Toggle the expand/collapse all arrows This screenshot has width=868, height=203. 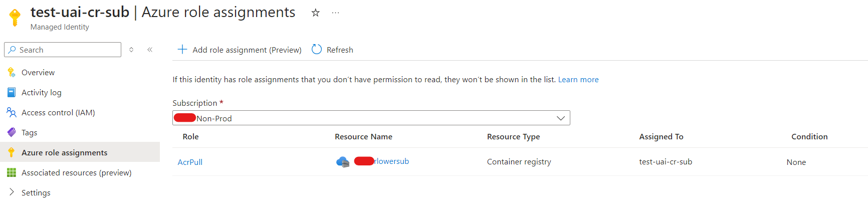tap(131, 50)
